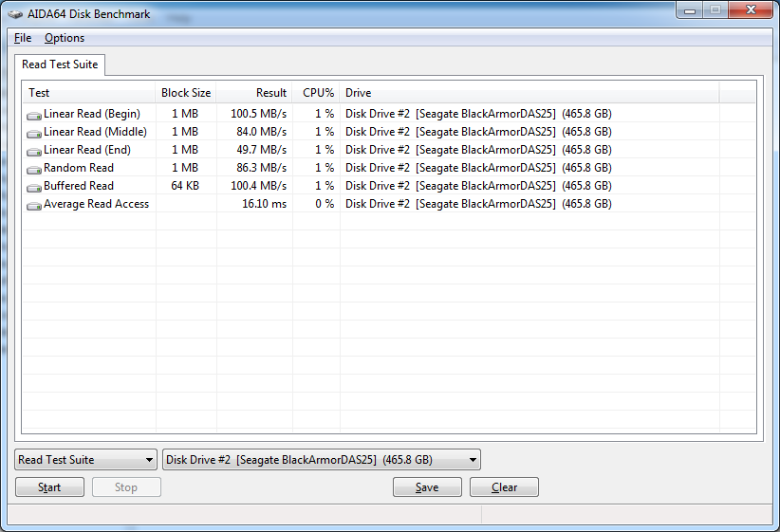Viewport: 780px width, 532px height.
Task: Click the drive name in Average Read Access row
Action: (478, 204)
